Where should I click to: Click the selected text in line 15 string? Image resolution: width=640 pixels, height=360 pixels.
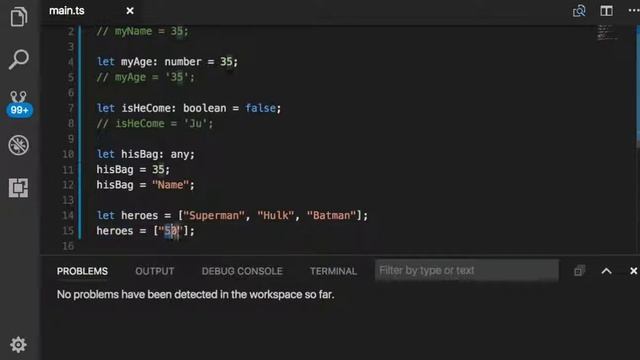coord(171,231)
